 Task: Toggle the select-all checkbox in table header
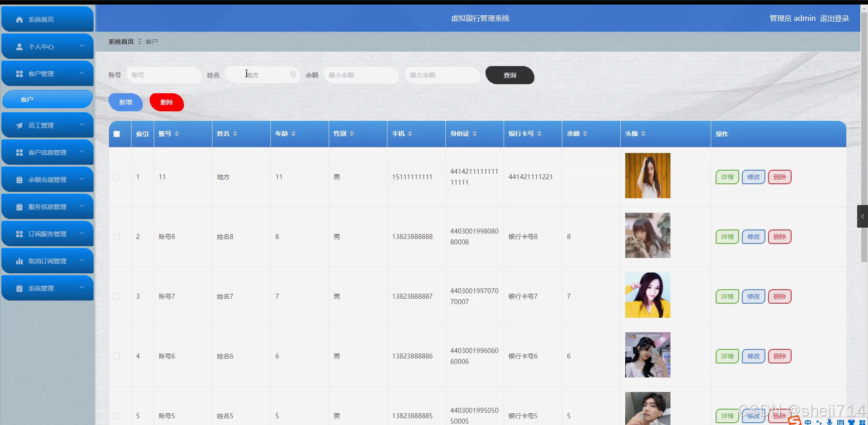pos(117,134)
